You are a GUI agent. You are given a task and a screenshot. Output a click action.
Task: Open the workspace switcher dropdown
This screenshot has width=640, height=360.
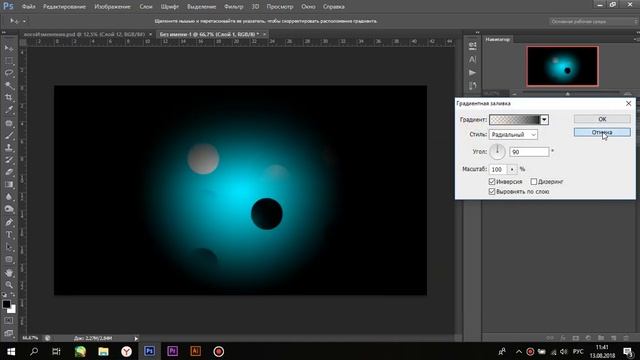pyautogui.click(x=593, y=21)
